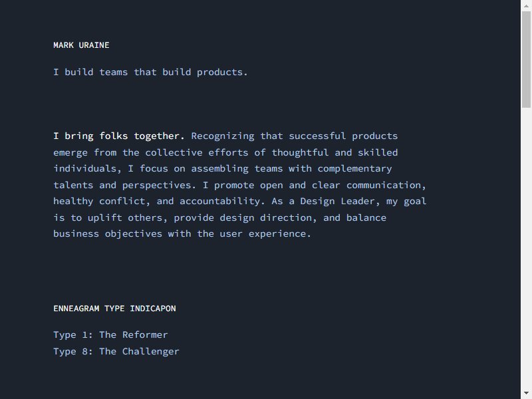Viewport: 532px width, 399px height.
Task: Click the word 'accountability' in the paragraph
Action: pyautogui.click(x=220, y=201)
